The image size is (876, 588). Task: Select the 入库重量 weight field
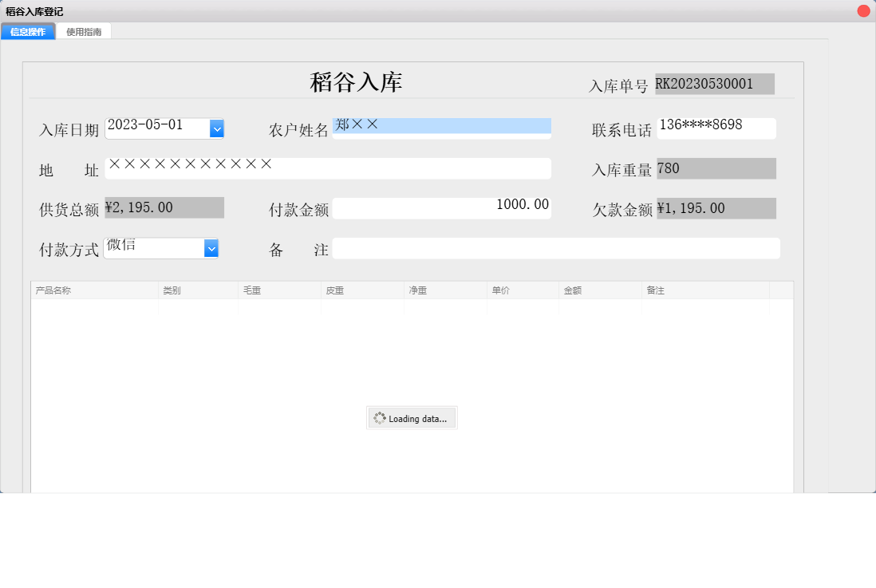pos(716,168)
